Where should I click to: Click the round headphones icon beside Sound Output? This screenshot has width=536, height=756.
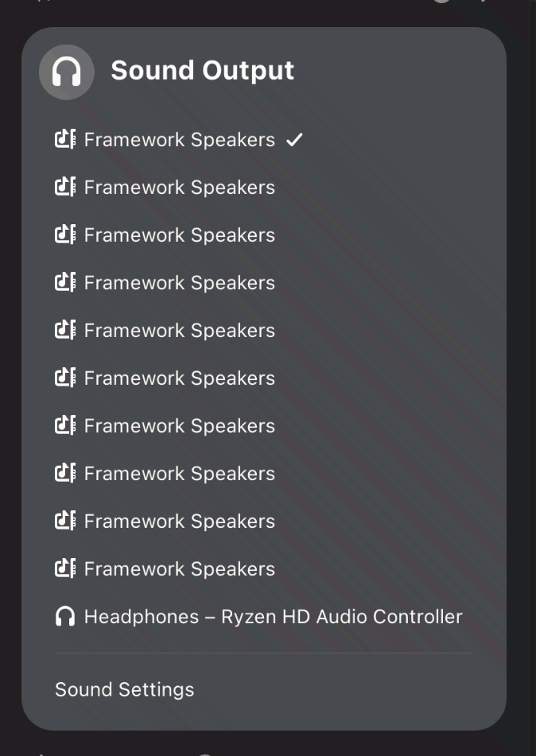(x=67, y=72)
